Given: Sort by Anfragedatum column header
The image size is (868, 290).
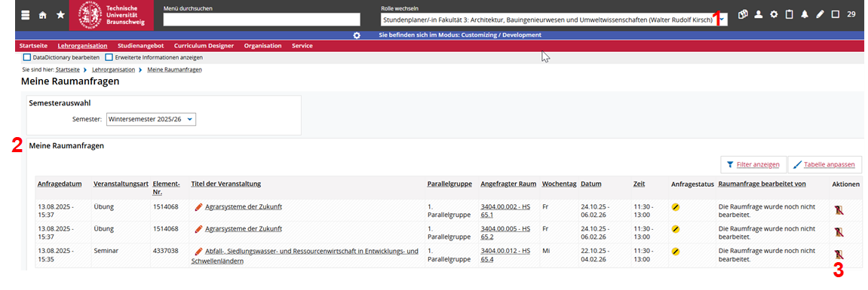Looking at the screenshot, I should click(60, 184).
